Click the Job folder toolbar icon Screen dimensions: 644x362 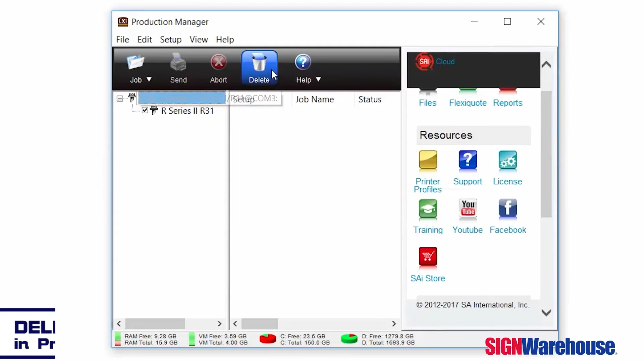click(x=136, y=62)
